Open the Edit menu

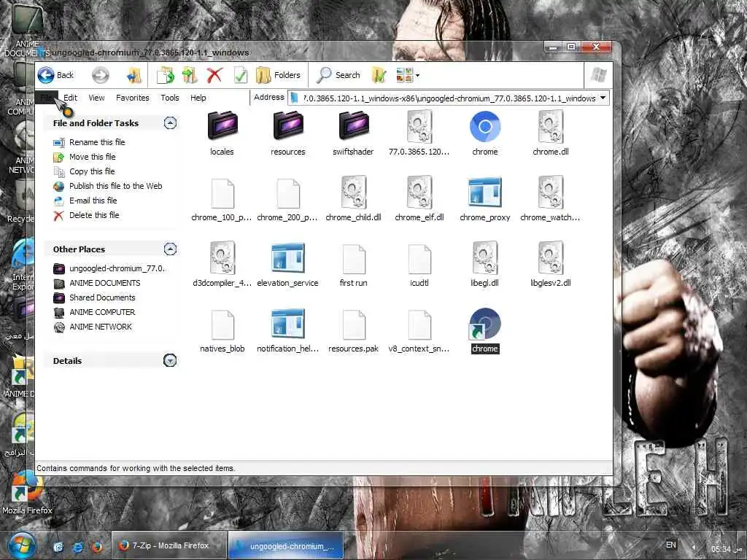click(x=70, y=98)
